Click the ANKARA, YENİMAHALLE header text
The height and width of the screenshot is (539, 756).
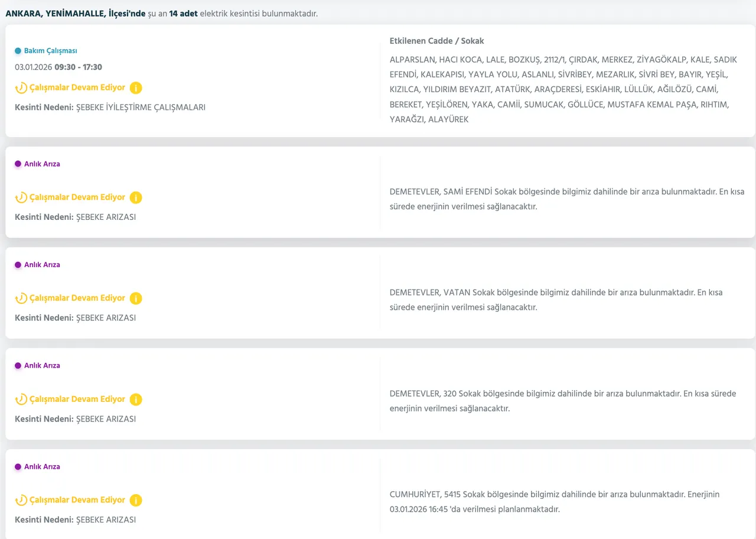pyautogui.click(x=75, y=13)
